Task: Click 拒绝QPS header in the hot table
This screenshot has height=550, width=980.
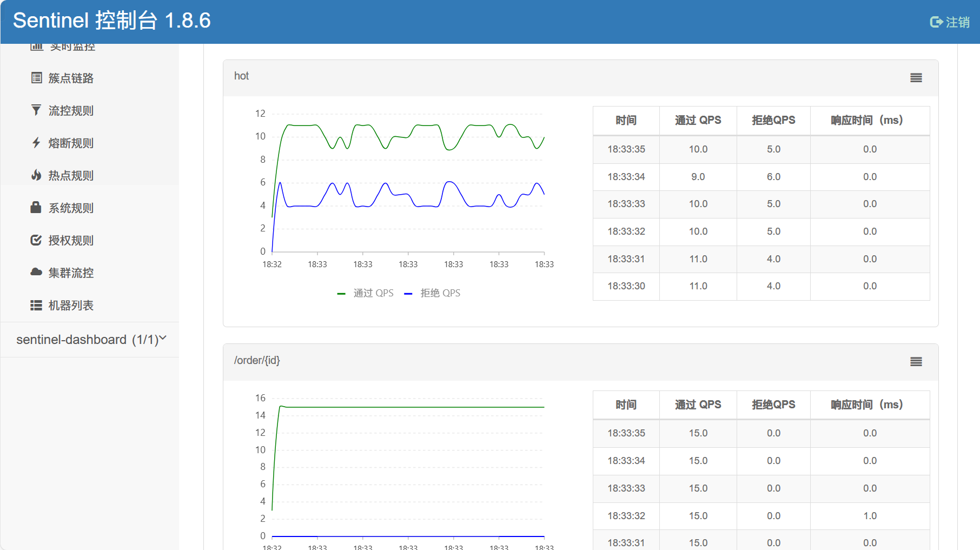Action: (773, 120)
